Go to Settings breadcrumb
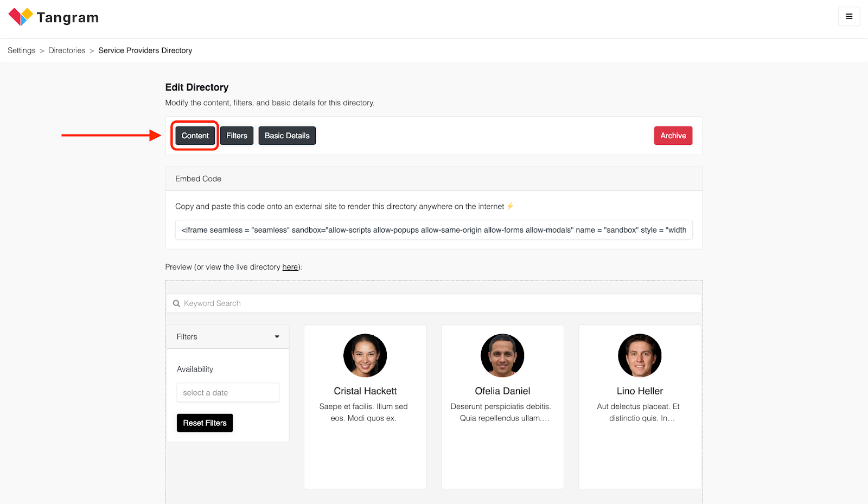The height and width of the screenshot is (504, 868). point(22,50)
